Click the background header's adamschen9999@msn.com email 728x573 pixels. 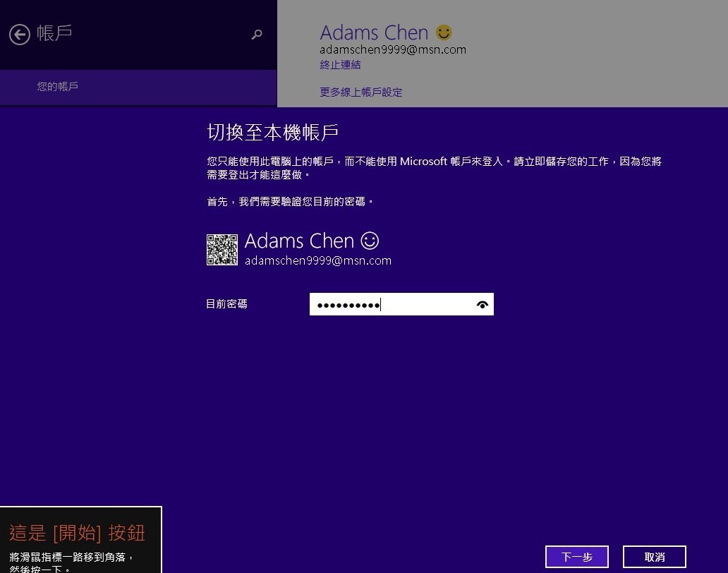[393, 49]
